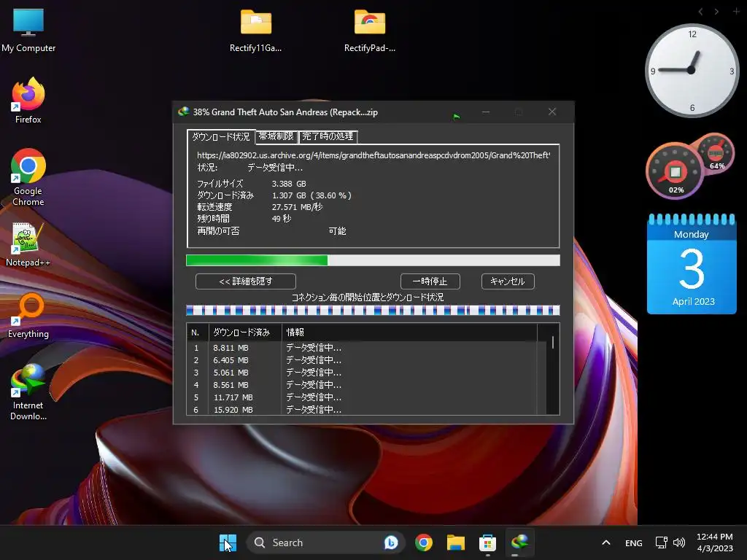Switch to the 完了時の処理 tab
Screen dimensions: 747x560
tap(328, 136)
